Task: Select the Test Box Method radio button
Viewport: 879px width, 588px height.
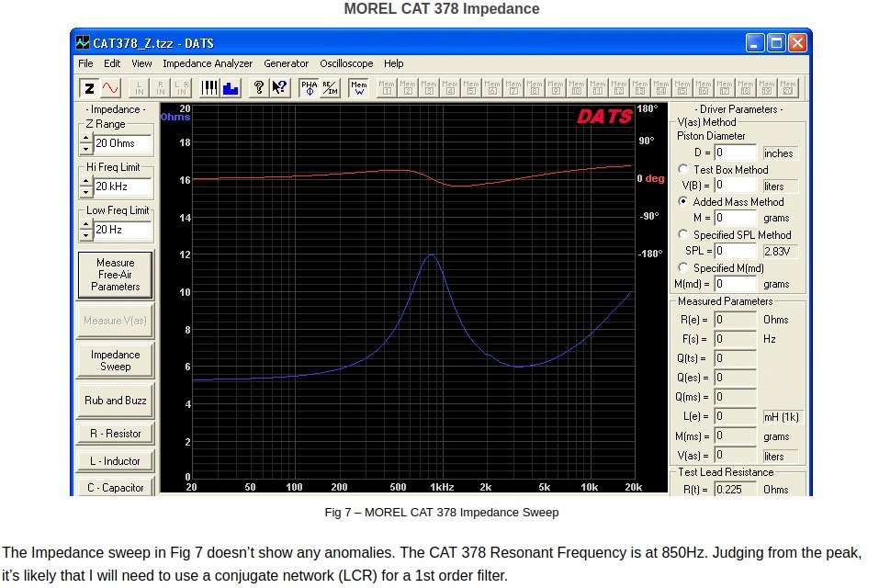Action: [682, 169]
